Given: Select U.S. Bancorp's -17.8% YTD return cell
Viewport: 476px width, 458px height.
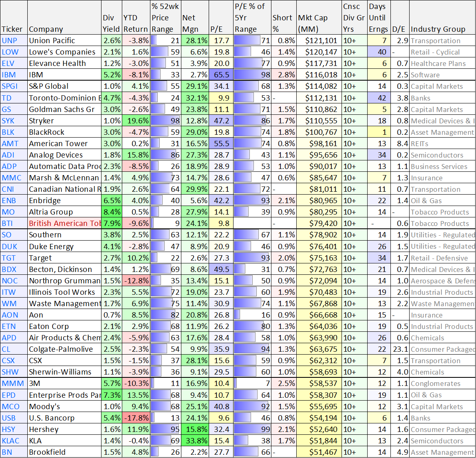Looking at the screenshot, I should pyautogui.click(x=136, y=418).
